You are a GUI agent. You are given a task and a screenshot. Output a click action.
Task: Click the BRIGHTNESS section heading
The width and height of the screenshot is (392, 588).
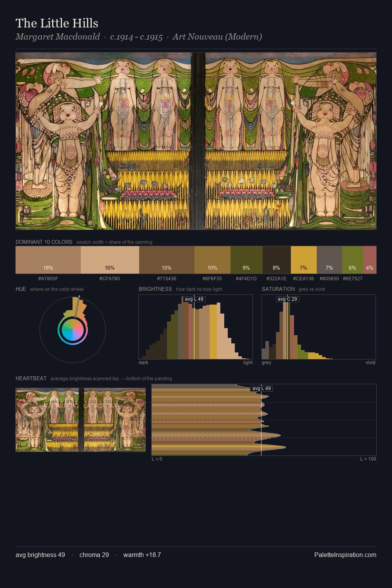tap(155, 289)
